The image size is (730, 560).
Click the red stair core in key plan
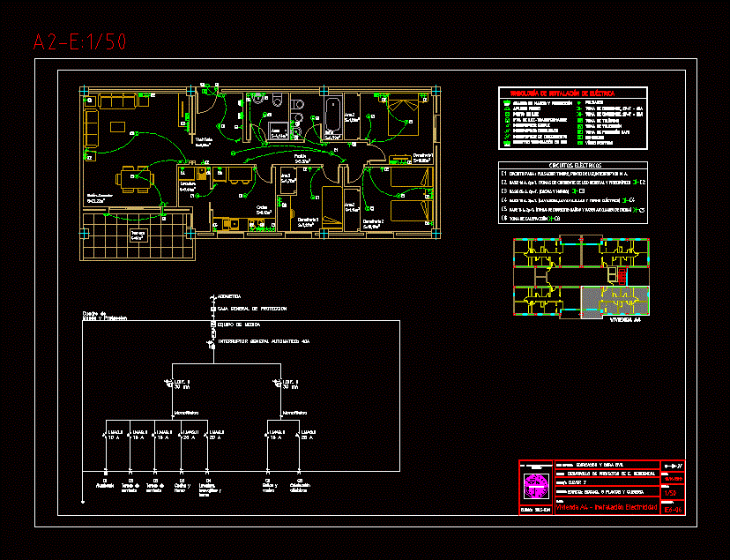click(622, 275)
